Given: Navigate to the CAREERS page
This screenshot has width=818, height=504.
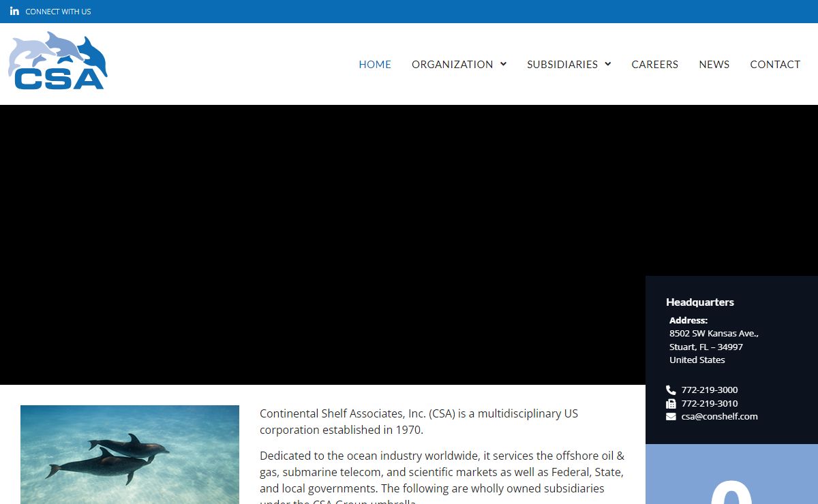Looking at the screenshot, I should coord(654,64).
